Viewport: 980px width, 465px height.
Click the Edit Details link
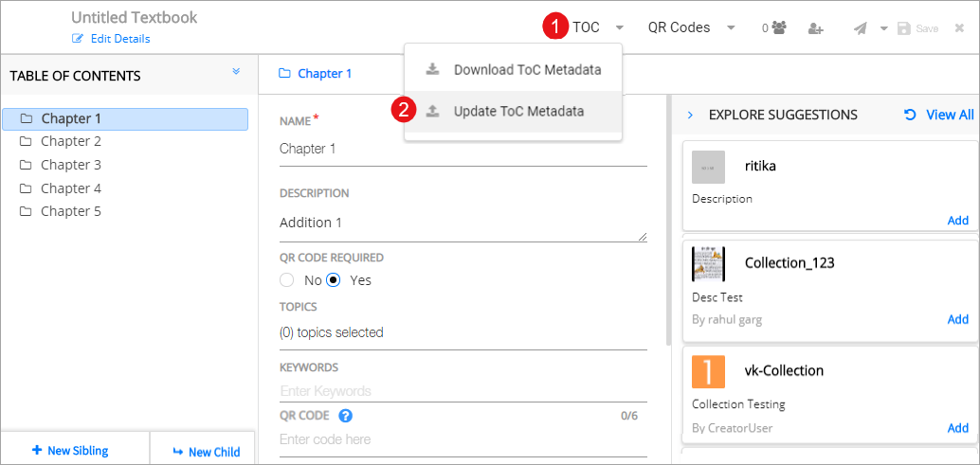coord(119,39)
